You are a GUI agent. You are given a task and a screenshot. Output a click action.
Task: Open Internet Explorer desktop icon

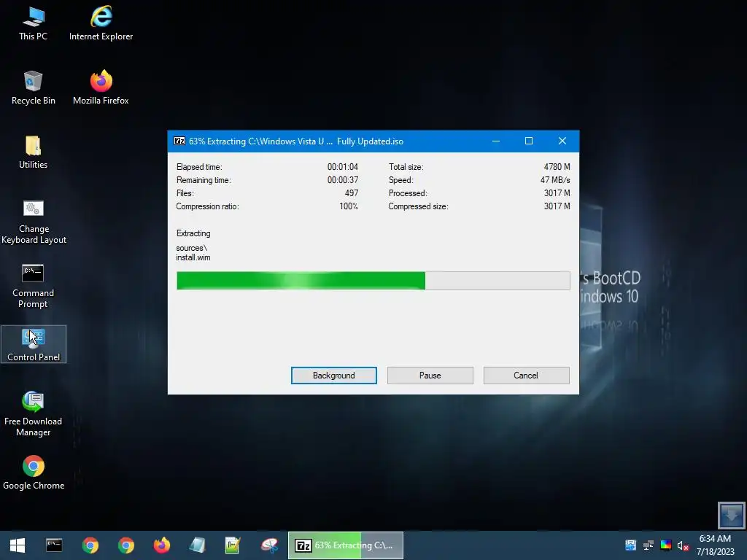tap(101, 23)
